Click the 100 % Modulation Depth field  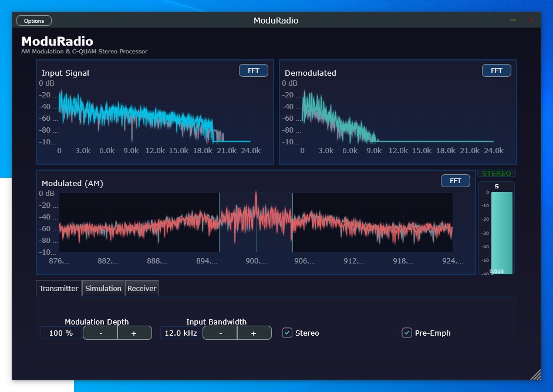point(60,333)
